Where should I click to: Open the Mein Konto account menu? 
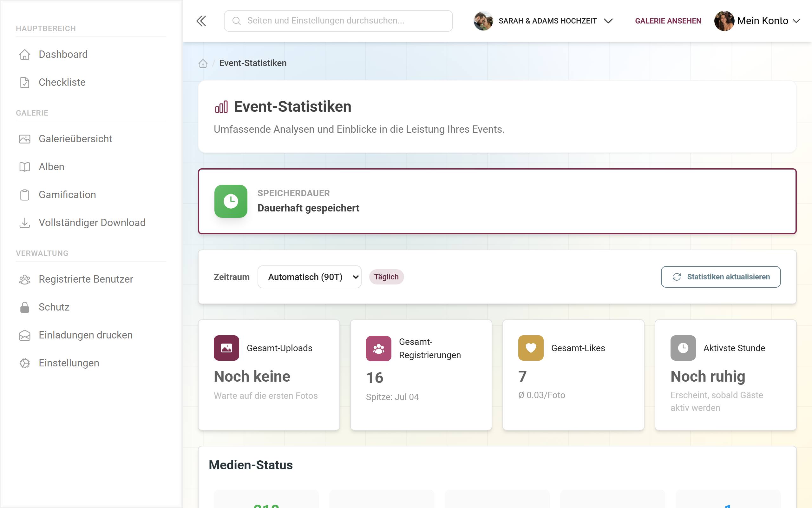coord(757,21)
